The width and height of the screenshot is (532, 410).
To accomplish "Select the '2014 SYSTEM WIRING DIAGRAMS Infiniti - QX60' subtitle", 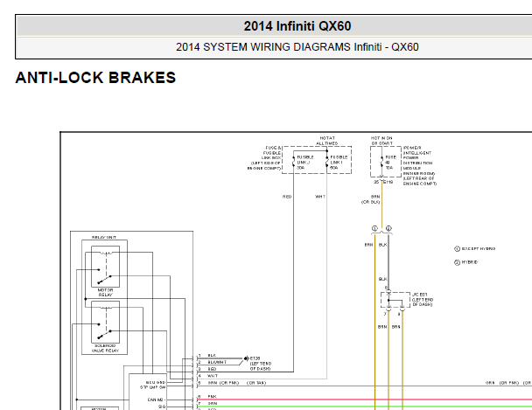I will [x=297, y=46].
